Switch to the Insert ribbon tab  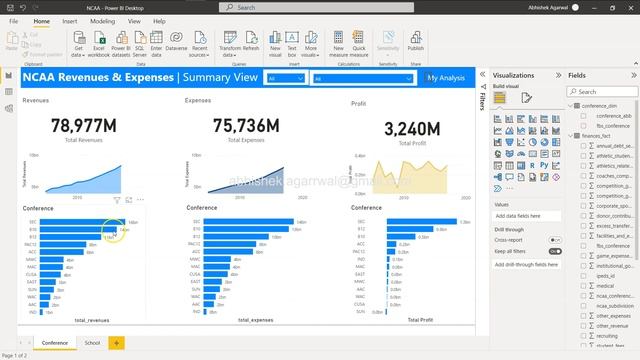point(69,21)
